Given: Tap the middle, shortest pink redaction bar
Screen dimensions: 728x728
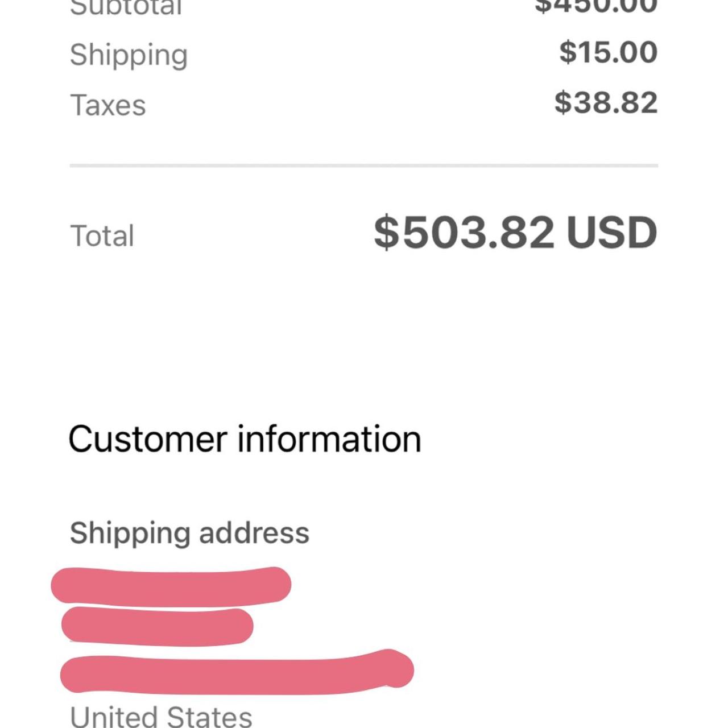Looking at the screenshot, I should (157, 626).
